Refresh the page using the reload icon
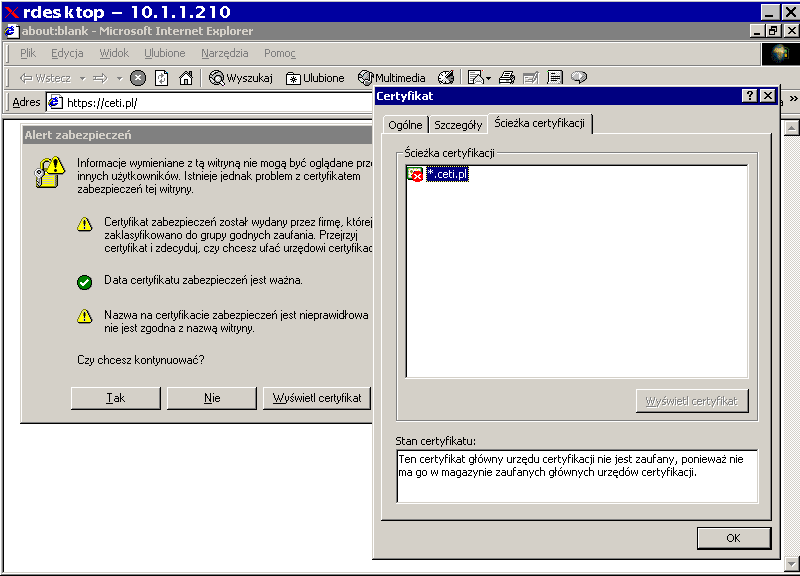This screenshot has height=576, width=800. pos(162,78)
